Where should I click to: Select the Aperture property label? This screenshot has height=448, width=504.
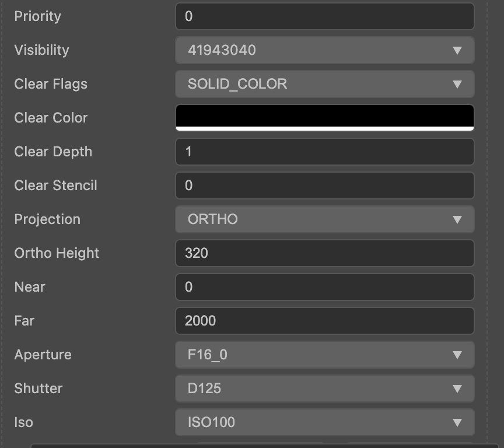[43, 355]
